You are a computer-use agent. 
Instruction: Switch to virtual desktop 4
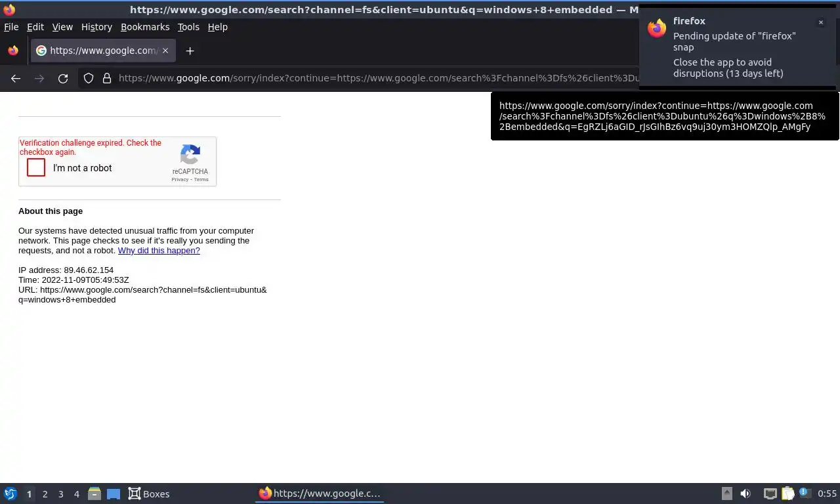point(76,494)
